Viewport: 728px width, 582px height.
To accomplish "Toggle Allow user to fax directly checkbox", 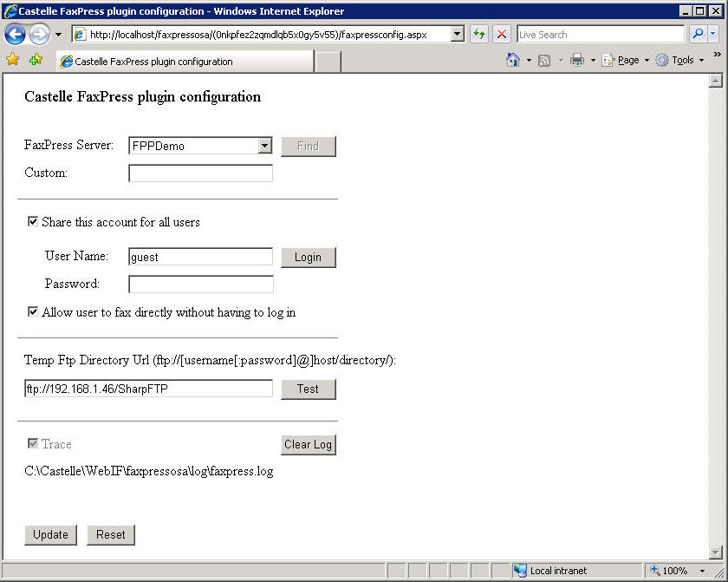I will 33,311.
